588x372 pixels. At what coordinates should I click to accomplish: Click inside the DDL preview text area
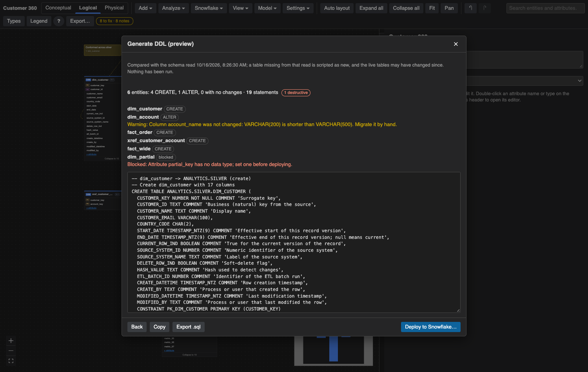294,242
